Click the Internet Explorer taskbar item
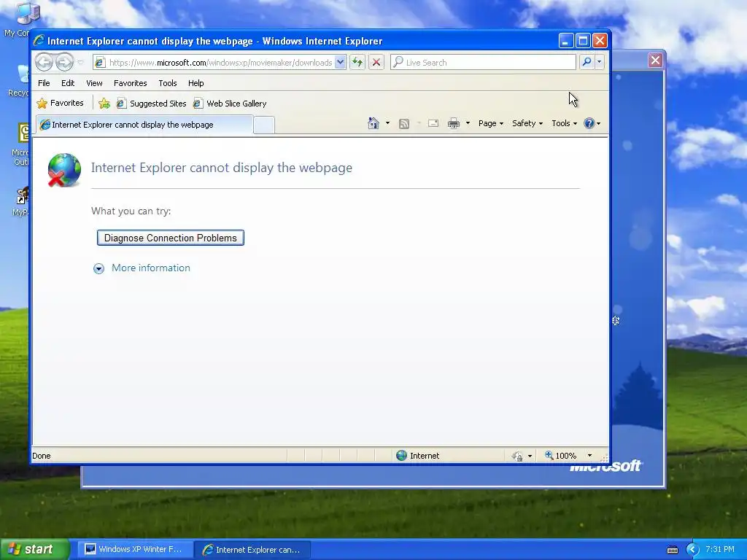This screenshot has width=747, height=560. click(x=252, y=550)
